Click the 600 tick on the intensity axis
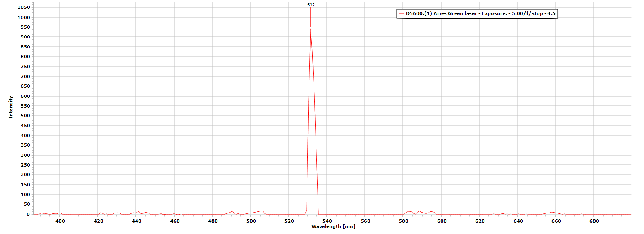The image size is (644, 234). 25,96
